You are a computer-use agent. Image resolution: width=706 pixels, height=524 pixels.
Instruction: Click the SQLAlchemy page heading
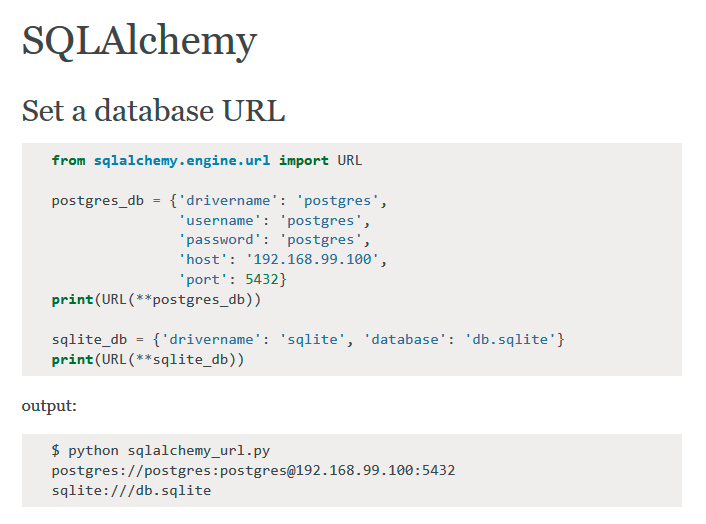click(x=139, y=41)
